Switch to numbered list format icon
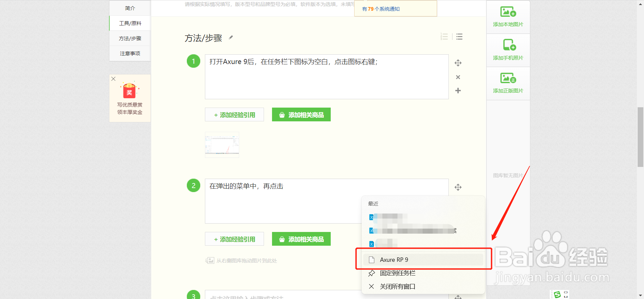 pyautogui.click(x=444, y=37)
